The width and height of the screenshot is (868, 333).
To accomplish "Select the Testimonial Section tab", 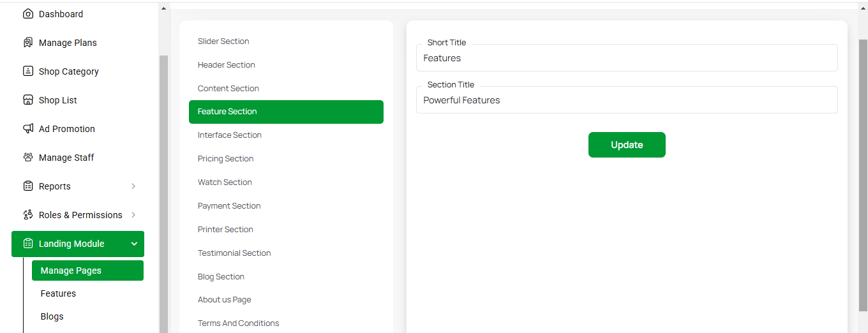I will [x=234, y=253].
